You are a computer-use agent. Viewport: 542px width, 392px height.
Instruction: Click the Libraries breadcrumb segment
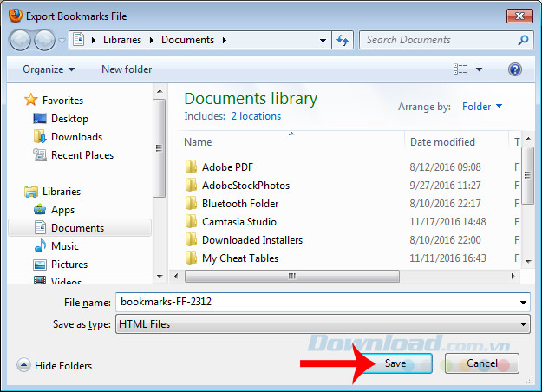[x=122, y=40]
